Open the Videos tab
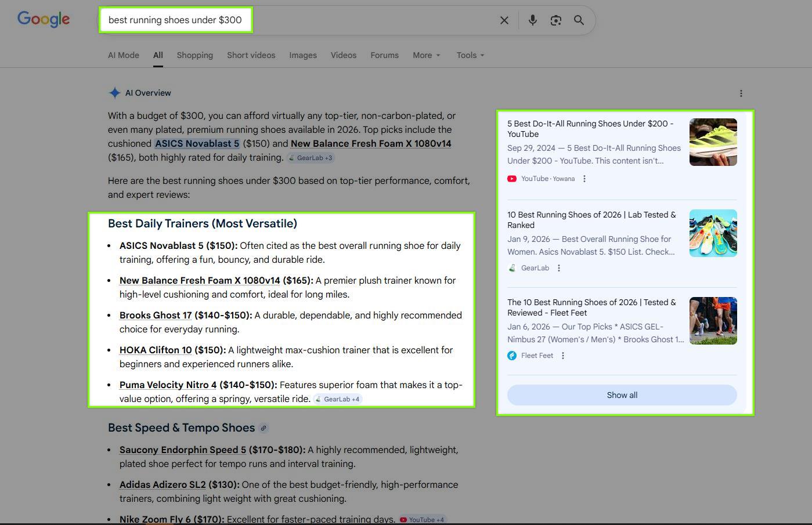The height and width of the screenshot is (525, 812). coord(344,55)
